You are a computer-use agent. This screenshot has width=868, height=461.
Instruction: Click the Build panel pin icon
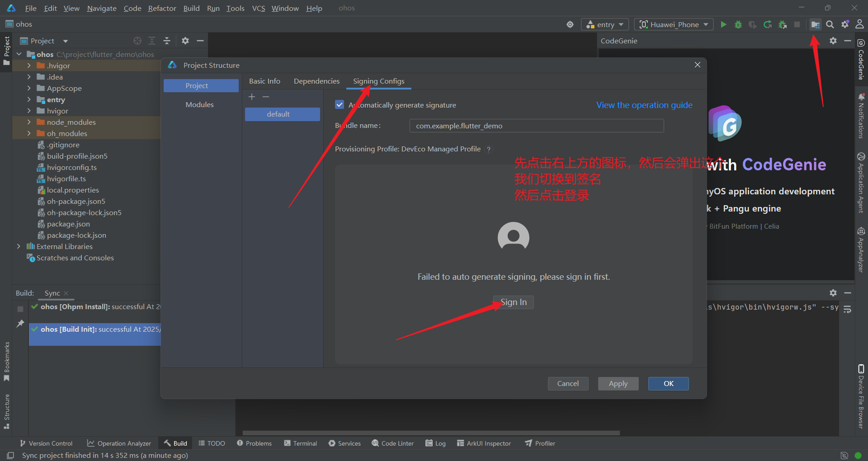pos(20,324)
